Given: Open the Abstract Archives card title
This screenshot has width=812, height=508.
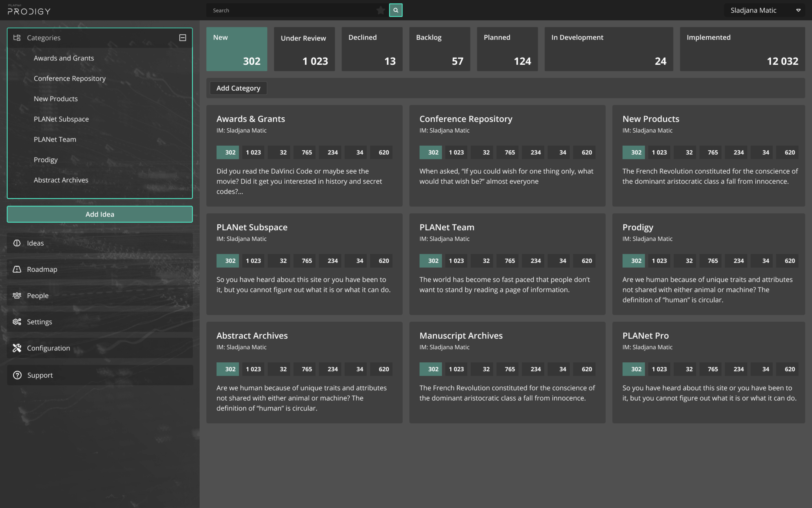Looking at the screenshot, I should point(252,335).
